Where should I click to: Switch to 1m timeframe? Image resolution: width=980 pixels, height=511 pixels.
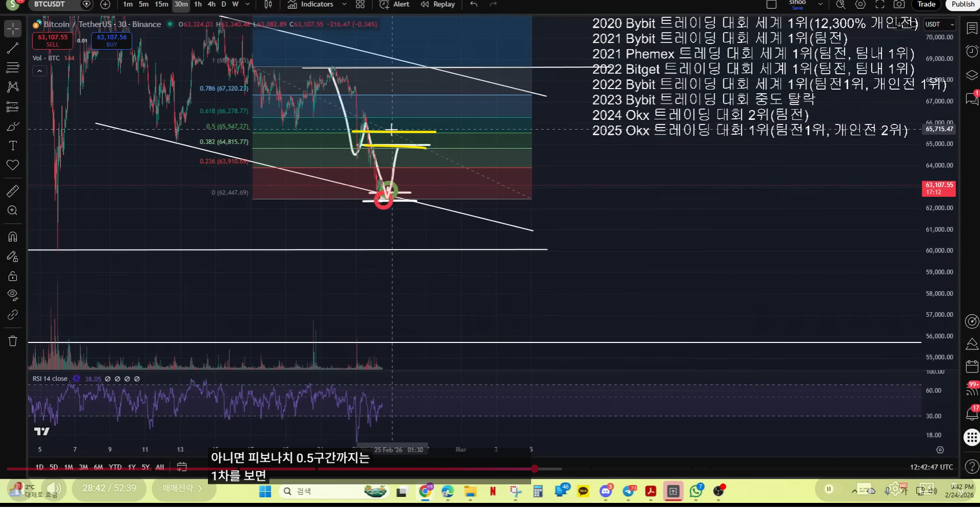[x=128, y=4]
